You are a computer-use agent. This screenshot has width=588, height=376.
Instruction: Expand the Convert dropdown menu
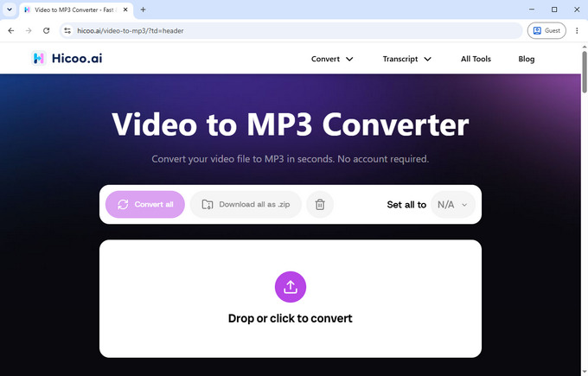(332, 59)
